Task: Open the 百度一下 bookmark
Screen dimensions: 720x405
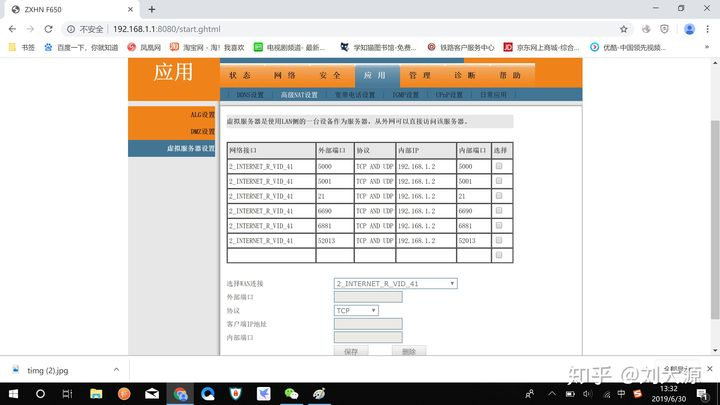Action: click(x=81, y=47)
